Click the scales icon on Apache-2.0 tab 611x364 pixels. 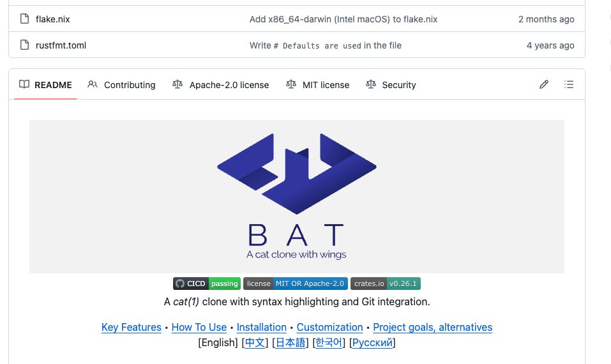pyautogui.click(x=177, y=84)
